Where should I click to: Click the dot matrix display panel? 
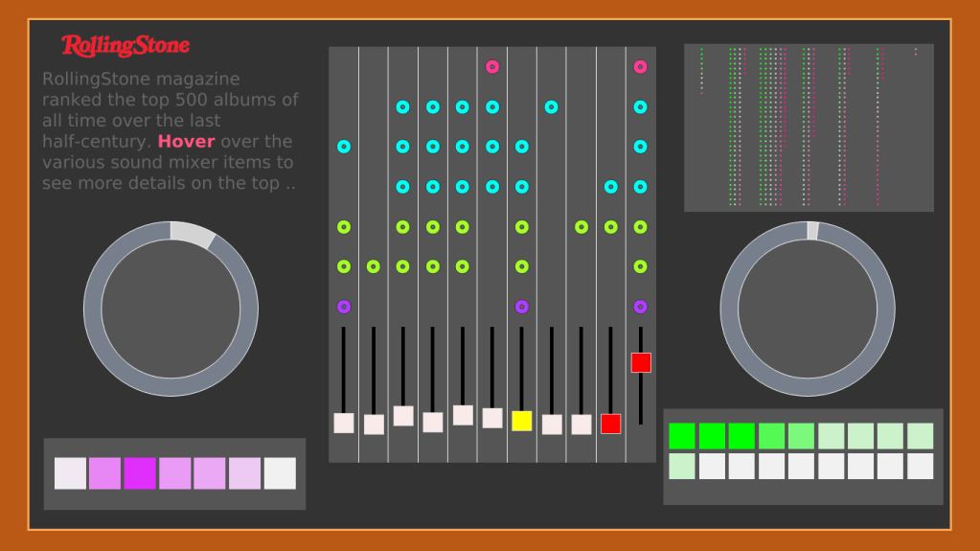tap(809, 127)
